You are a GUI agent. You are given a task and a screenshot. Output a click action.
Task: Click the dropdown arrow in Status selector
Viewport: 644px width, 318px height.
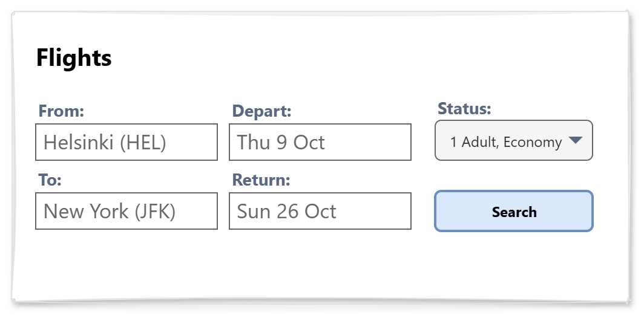[x=575, y=141]
